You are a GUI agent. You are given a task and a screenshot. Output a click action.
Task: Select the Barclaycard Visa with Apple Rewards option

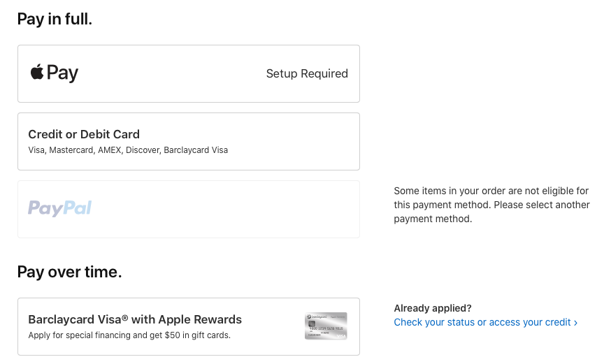click(x=188, y=326)
